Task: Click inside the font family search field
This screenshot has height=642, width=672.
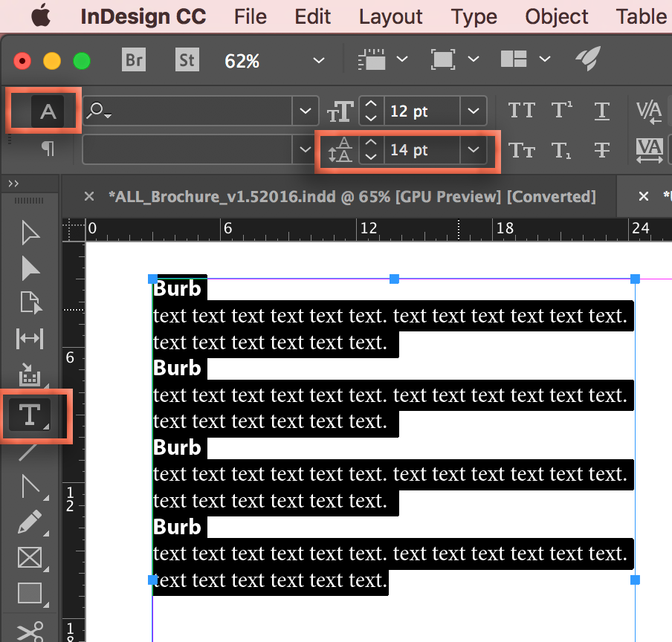Action: tap(186, 109)
